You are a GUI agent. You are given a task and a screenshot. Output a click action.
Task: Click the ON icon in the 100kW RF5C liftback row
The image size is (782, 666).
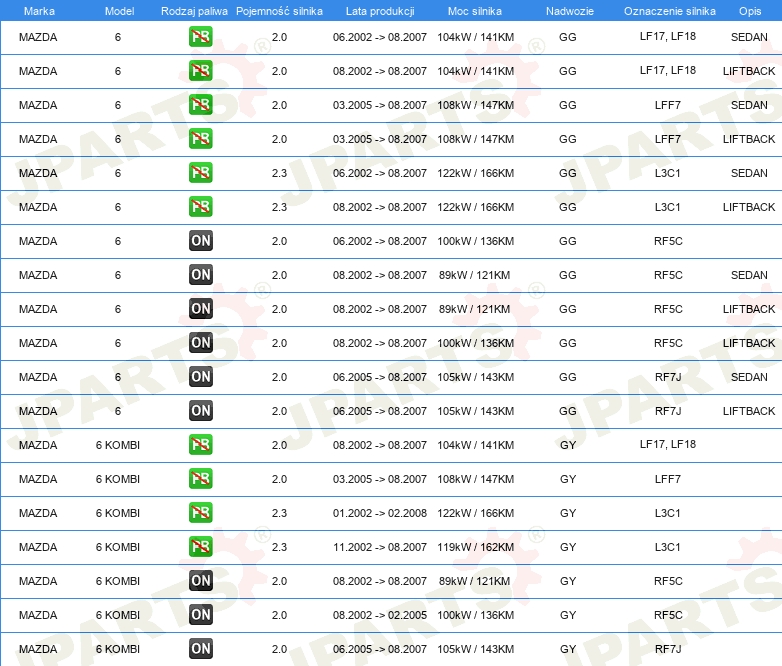[x=200, y=343]
